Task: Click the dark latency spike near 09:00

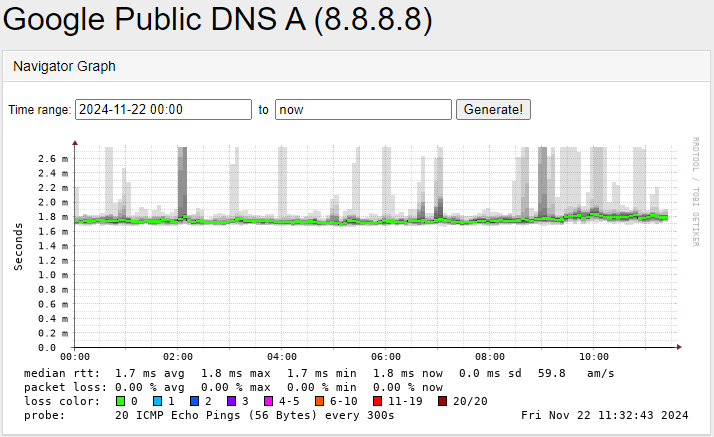Action: pyautogui.click(x=542, y=182)
